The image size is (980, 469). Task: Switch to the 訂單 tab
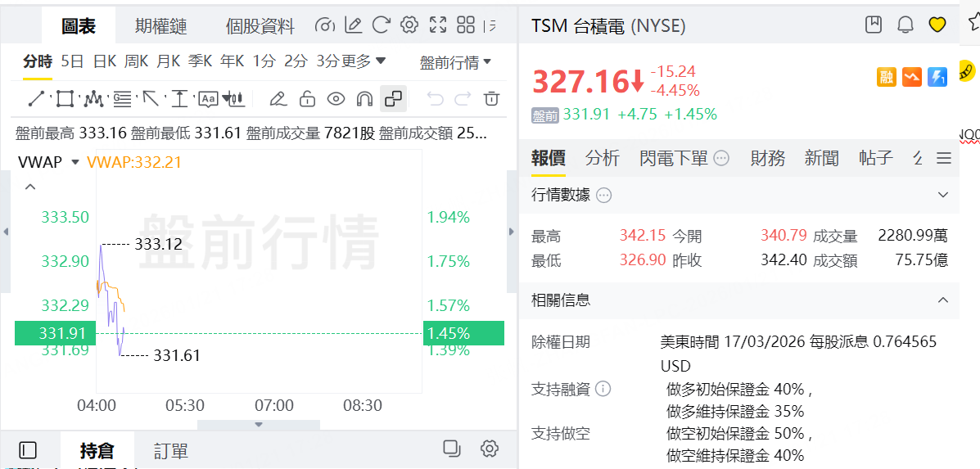(170, 451)
